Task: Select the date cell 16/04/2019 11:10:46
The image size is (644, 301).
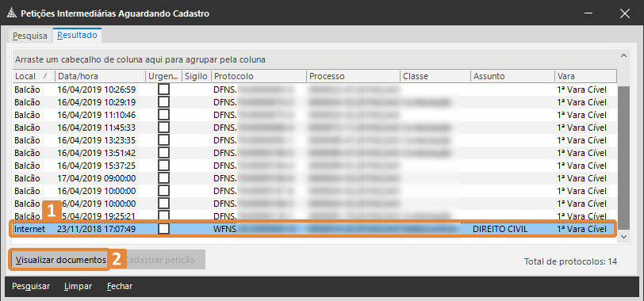Action: coord(97,115)
